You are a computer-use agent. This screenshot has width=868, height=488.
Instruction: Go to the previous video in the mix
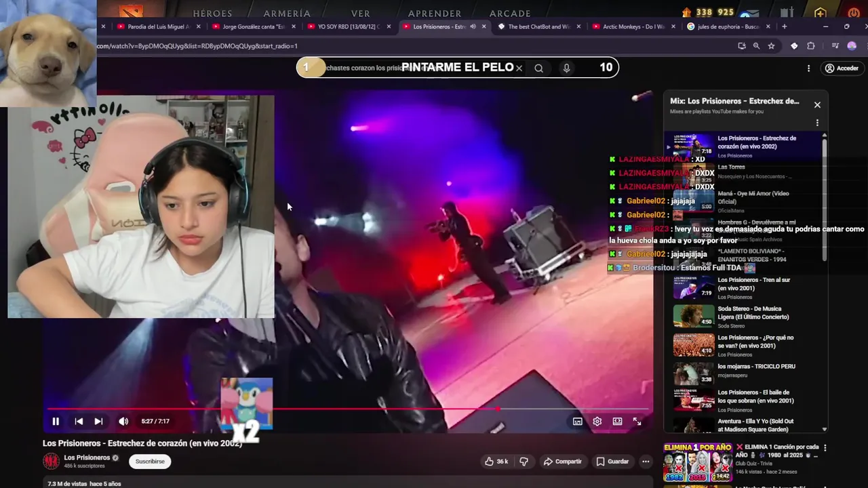[79, 421]
